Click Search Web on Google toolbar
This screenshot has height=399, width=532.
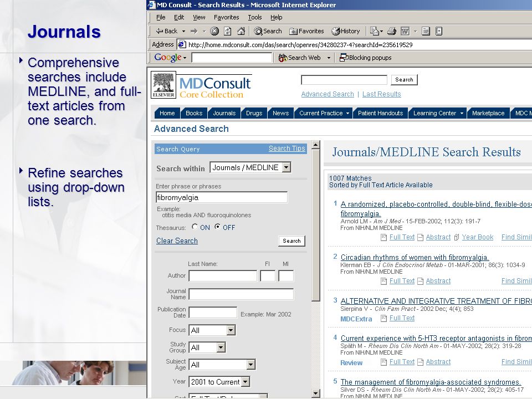pos(300,58)
